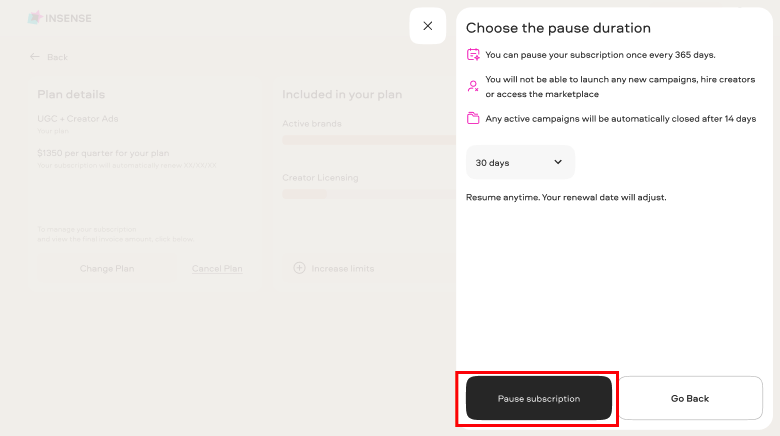This screenshot has height=436, width=780.
Task: Close the pause duration panel with X
Action: tap(428, 26)
